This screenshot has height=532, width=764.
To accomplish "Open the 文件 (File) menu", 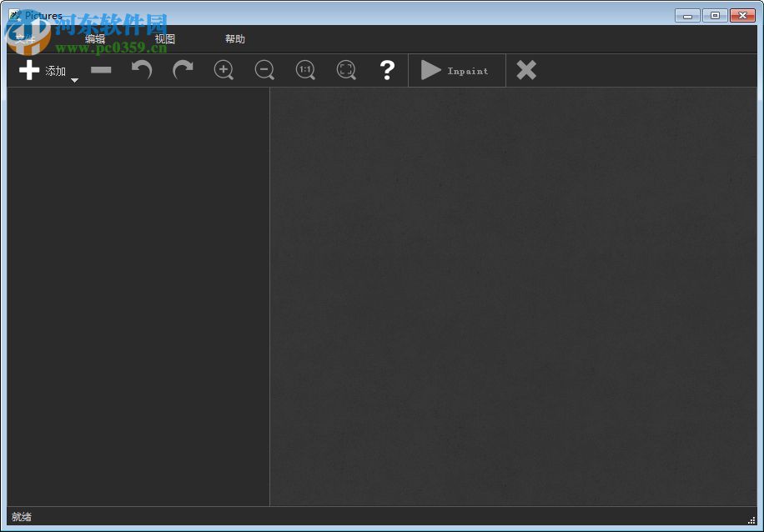I will click(x=25, y=39).
